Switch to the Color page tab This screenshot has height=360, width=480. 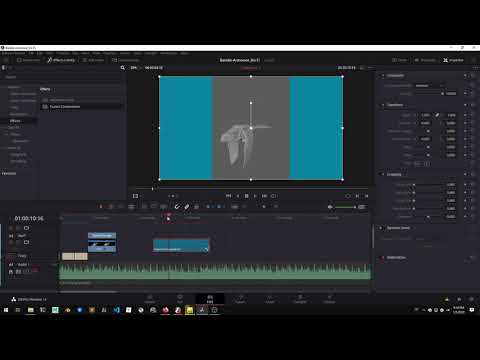tap(270, 299)
